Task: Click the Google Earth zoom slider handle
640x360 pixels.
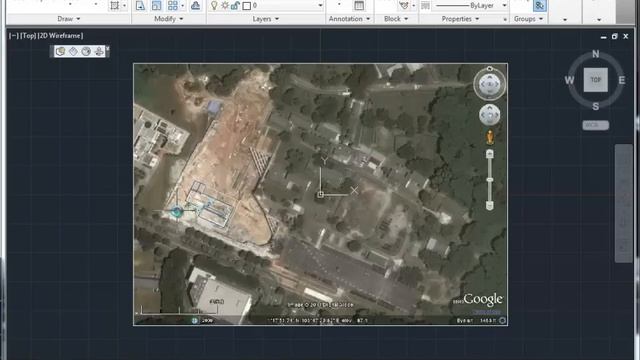Action: coord(490,180)
